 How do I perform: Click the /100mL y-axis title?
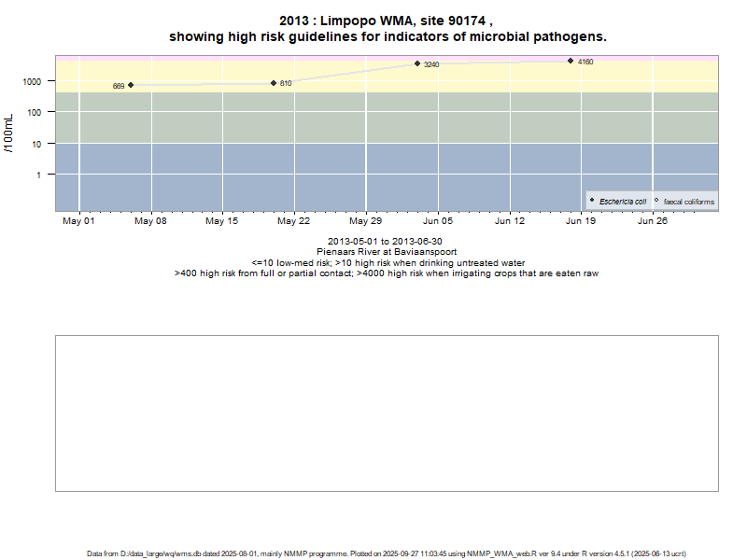(x=8, y=134)
